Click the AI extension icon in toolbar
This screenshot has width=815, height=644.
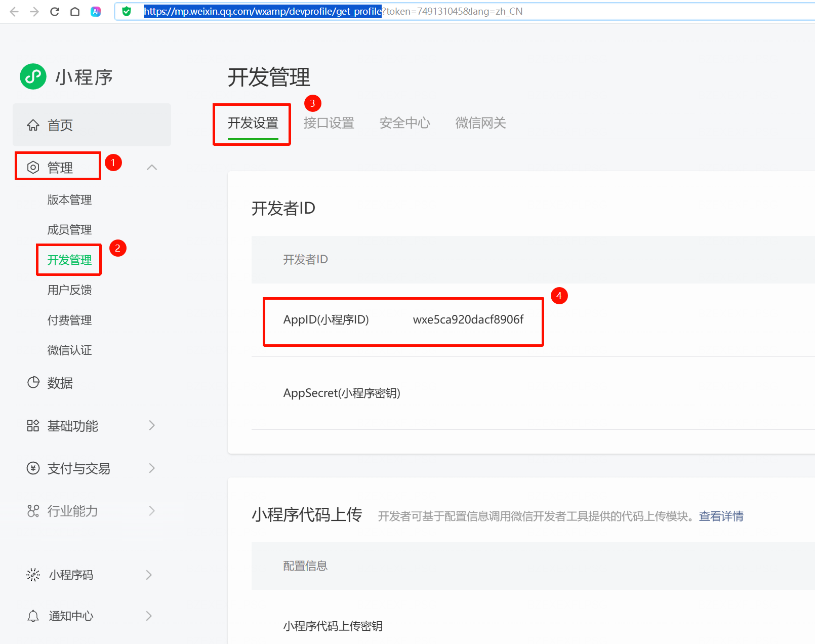click(x=96, y=12)
